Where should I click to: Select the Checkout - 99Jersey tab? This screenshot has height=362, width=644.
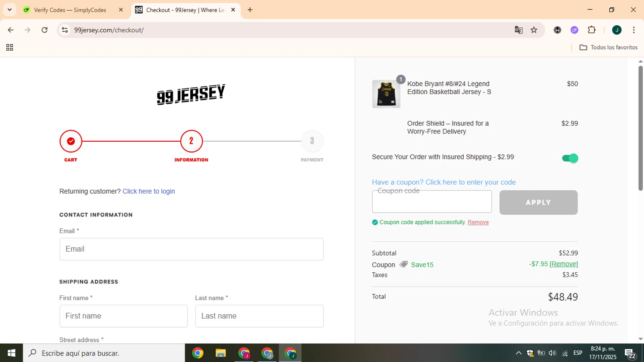coord(185,10)
